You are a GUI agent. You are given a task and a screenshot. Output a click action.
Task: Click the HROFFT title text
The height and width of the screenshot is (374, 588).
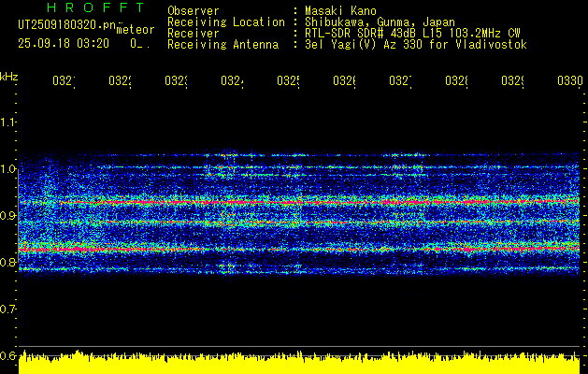pos(96,7)
